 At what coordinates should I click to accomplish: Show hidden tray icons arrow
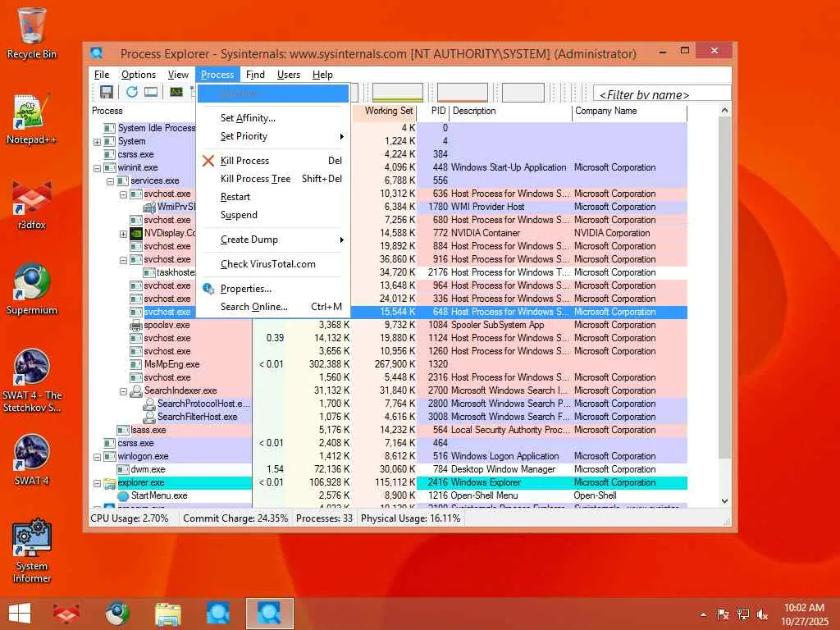[x=703, y=614]
